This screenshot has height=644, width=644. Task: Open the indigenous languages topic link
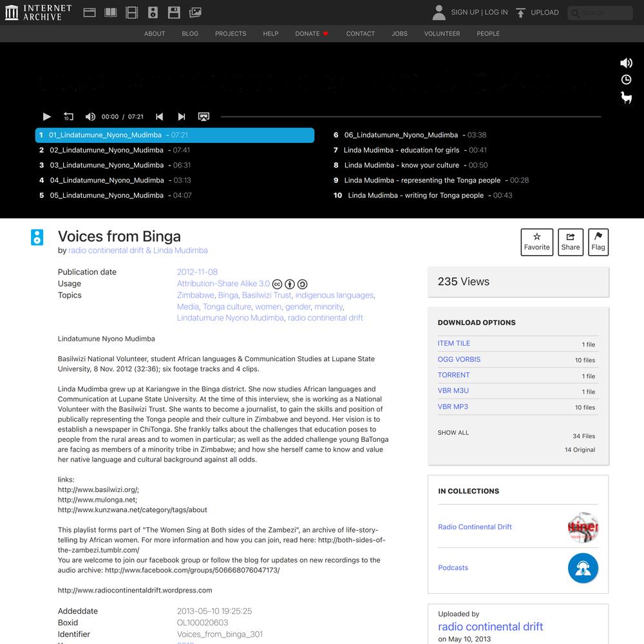tap(334, 296)
